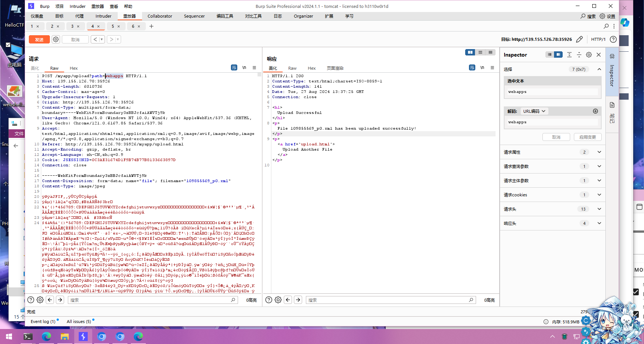Open the URL编码 decode dropdown
The width and height of the screenshot is (644, 344).
tap(534, 111)
